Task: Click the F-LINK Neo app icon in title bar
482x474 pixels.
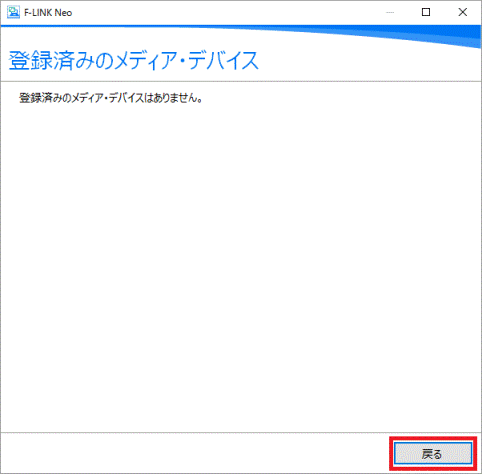Action: pos(13,12)
